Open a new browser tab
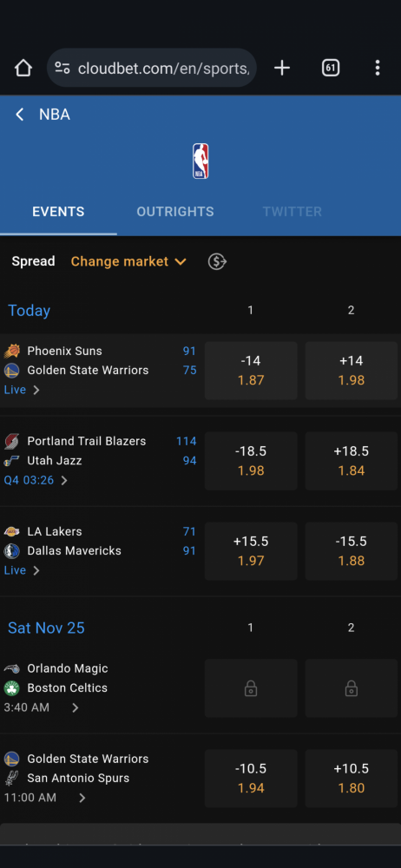Viewport: 401px width, 868px height. point(282,68)
